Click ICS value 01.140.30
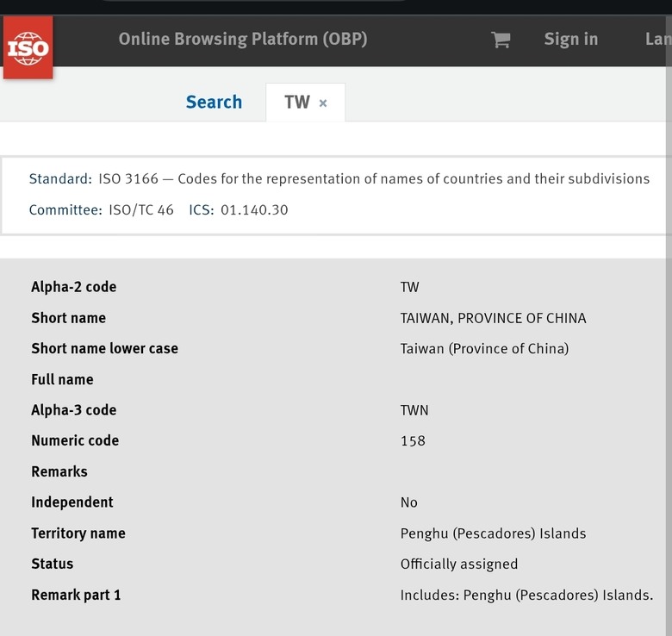Image resolution: width=672 pixels, height=636 pixels. [254, 209]
